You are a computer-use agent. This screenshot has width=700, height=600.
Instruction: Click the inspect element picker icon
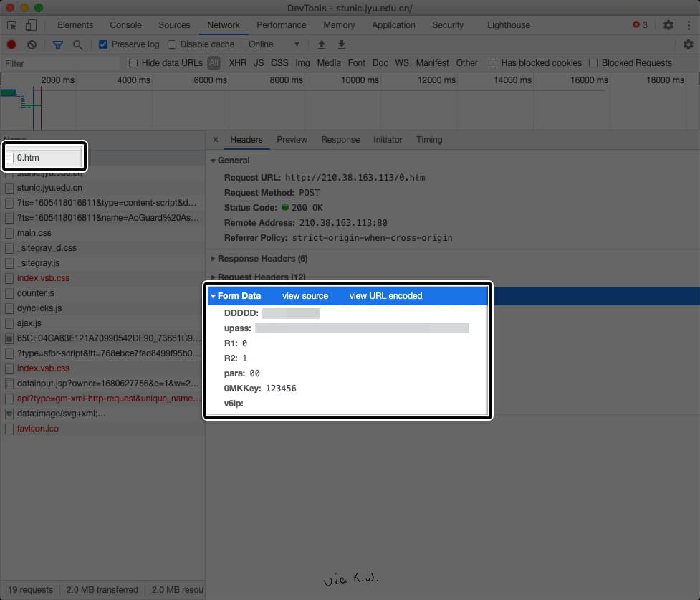tap(12, 25)
